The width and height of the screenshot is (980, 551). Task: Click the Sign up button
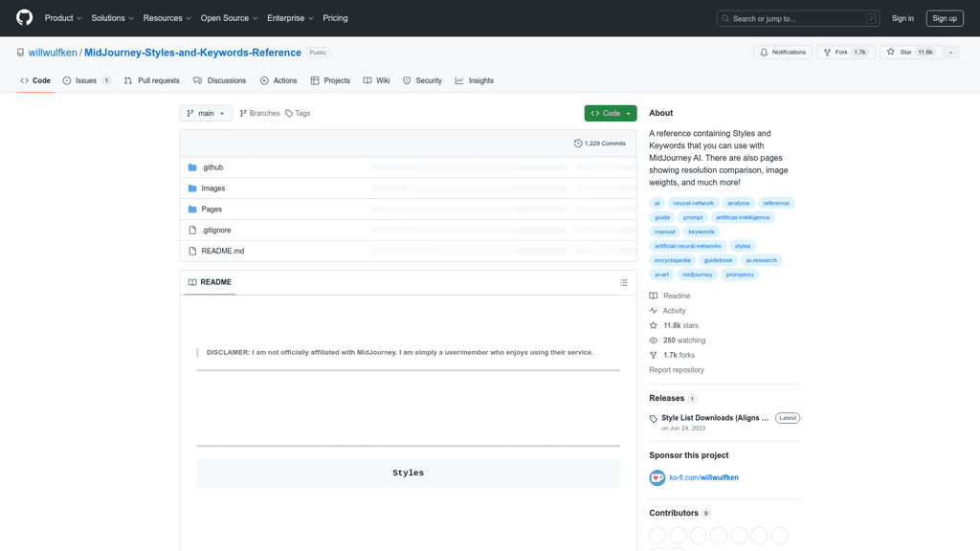coord(945,18)
